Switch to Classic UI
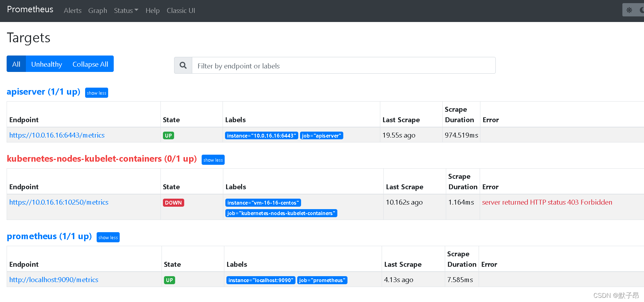644x302 pixels. 181,10
